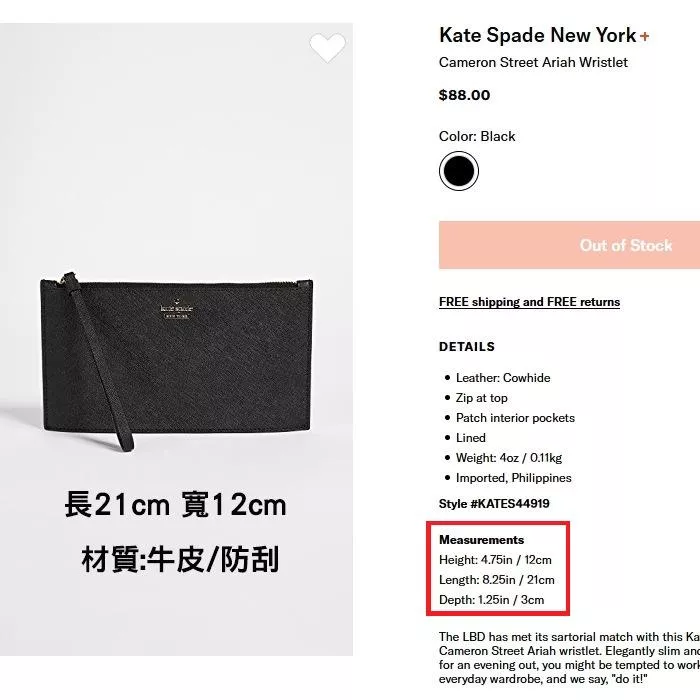Click the Style #KATES44919 text
700x700 pixels.
[x=494, y=504]
